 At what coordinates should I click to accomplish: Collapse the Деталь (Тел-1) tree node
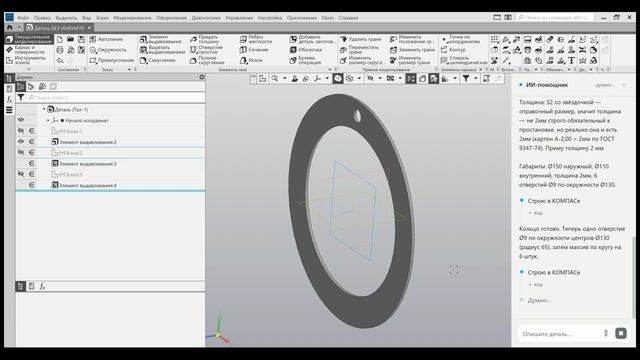44,109
